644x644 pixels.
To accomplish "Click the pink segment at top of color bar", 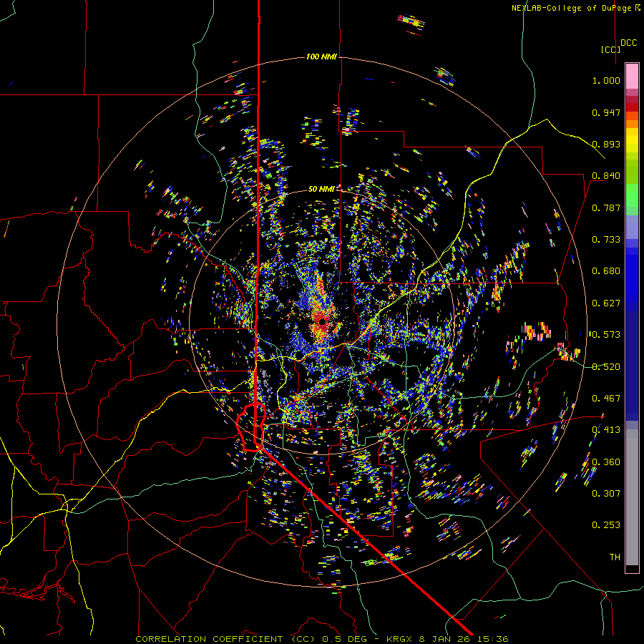I will point(632,76).
